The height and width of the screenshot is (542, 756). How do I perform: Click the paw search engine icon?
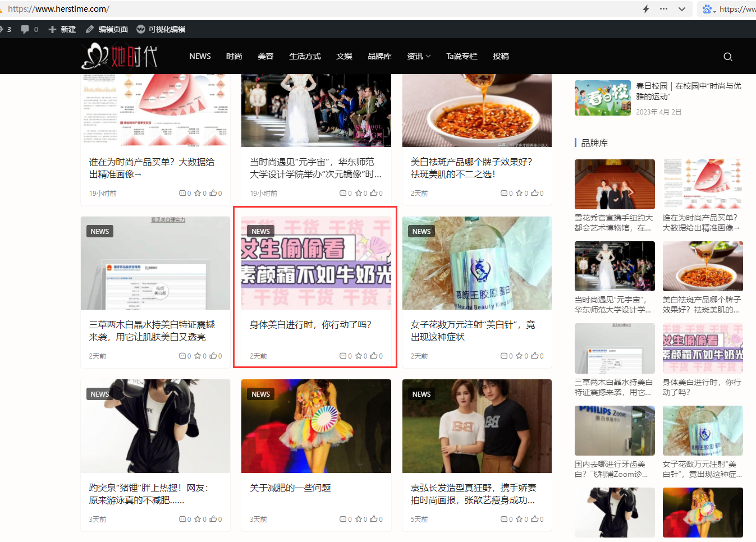pyautogui.click(x=707, y=9)
